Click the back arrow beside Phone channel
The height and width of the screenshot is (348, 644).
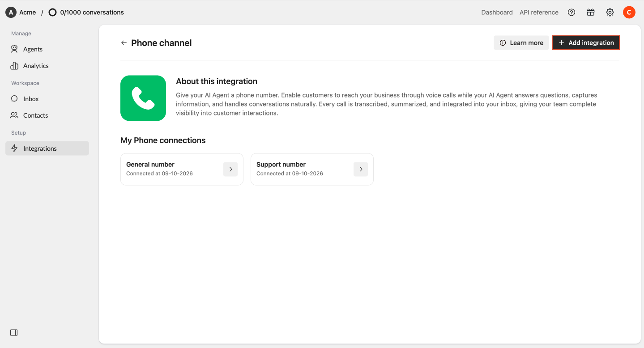pyautogui.click(x=124, y=43)
